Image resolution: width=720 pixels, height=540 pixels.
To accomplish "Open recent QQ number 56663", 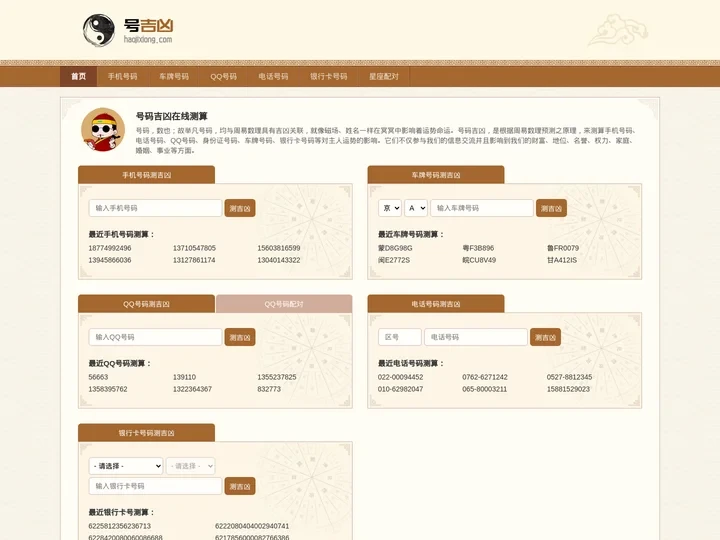I will coord(98,377).
